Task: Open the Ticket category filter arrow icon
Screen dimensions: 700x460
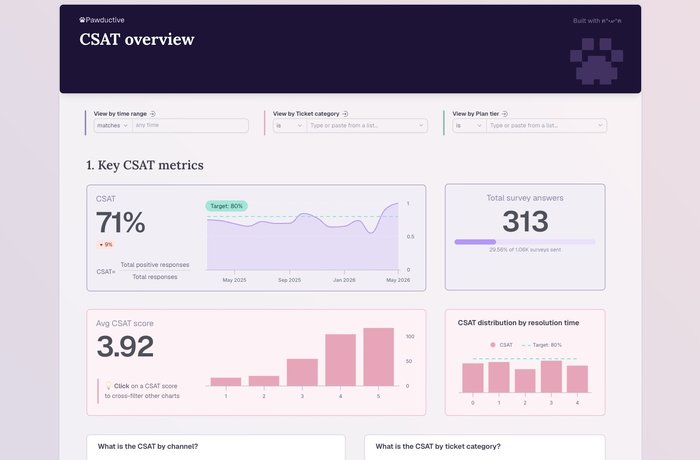Action: click(345, 114)
